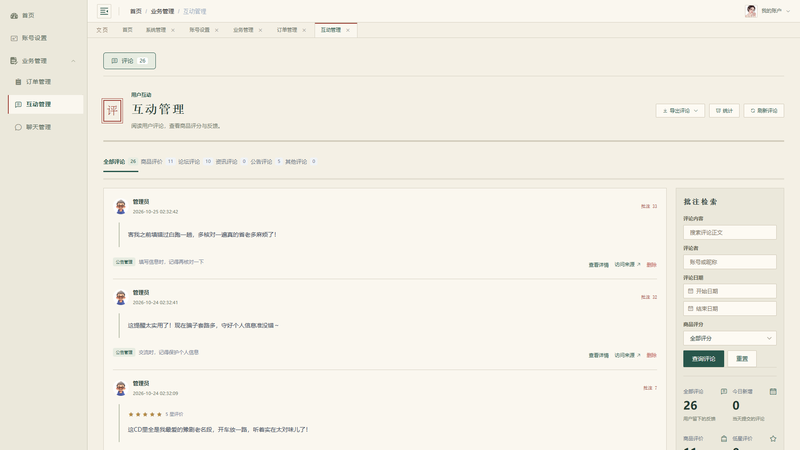This screenshot has height=450, width=800.
Task: Click the avatar of the 02:32:09 comment
Action: point(121,388)
